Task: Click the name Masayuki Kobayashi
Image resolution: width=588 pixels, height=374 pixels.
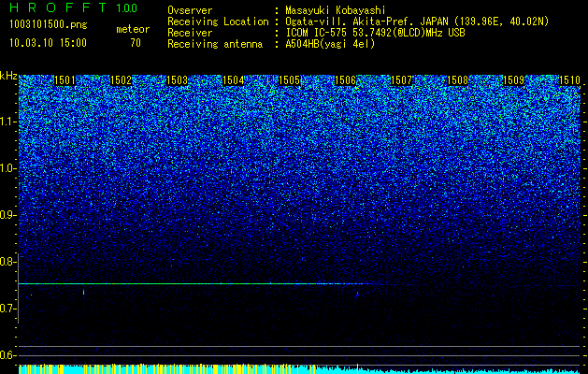Action: tap(336, 10)
